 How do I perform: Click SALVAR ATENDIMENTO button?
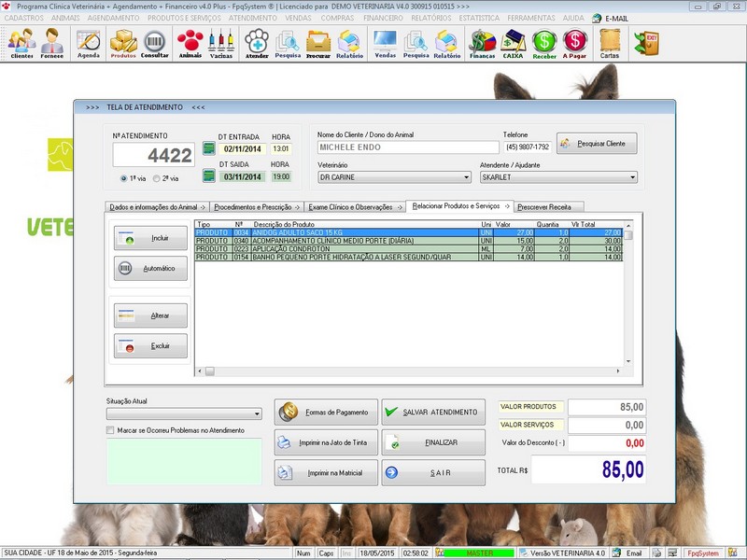[x=433, y=412]
